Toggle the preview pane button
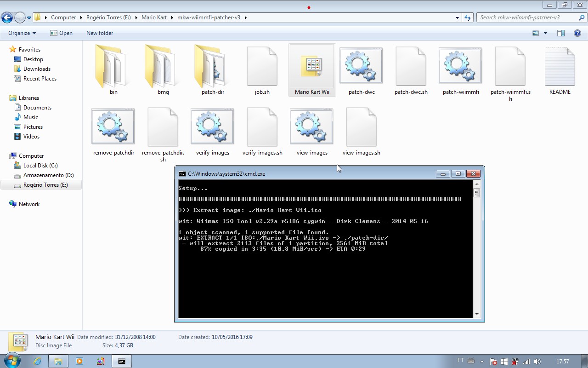Viewport: 588px width, 368px height. coord(560,33)
